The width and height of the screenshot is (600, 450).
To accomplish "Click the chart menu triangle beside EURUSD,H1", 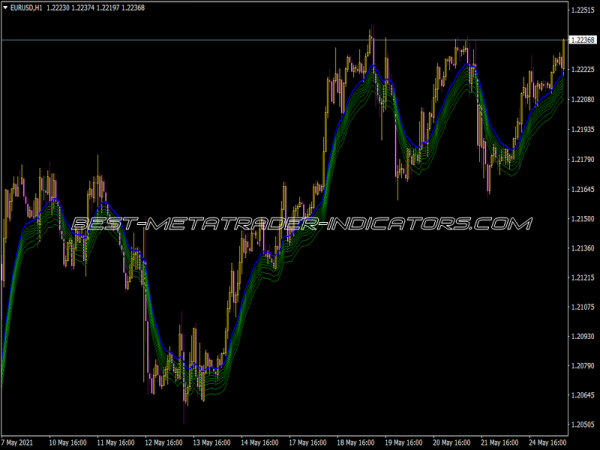I will pyautogui.click(x=5, y=8).
